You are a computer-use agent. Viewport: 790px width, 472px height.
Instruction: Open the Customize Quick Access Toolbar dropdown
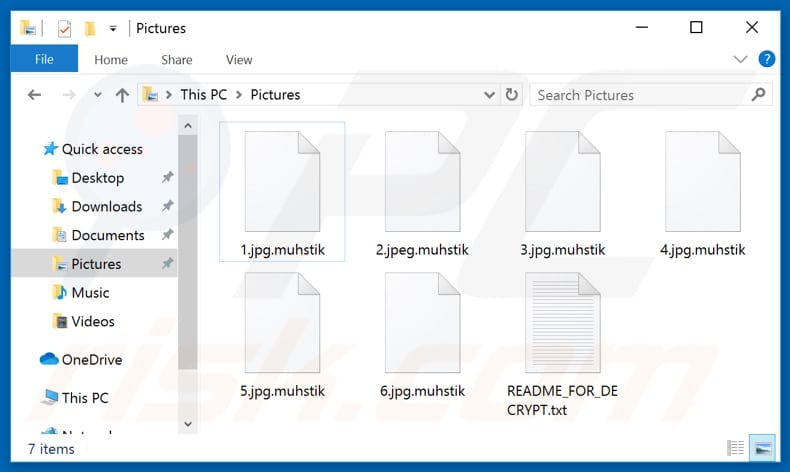[x=113, y=28]
